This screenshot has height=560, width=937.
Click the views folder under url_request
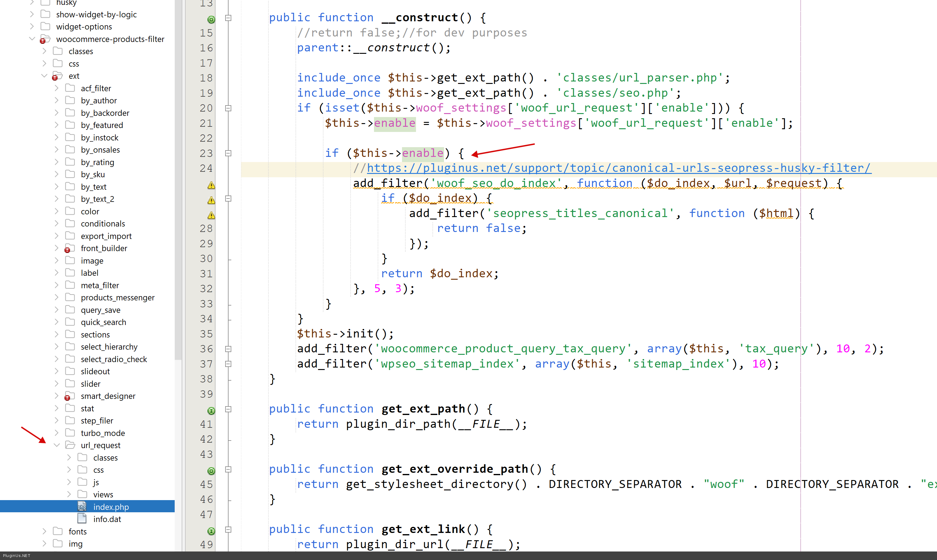pos(103,494)
